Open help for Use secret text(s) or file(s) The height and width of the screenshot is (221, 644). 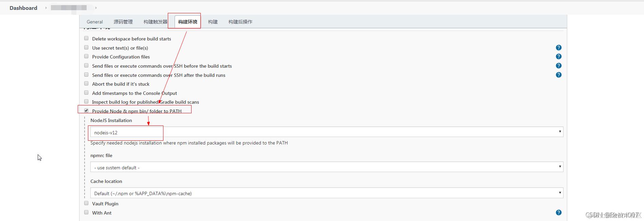point(558,48)
